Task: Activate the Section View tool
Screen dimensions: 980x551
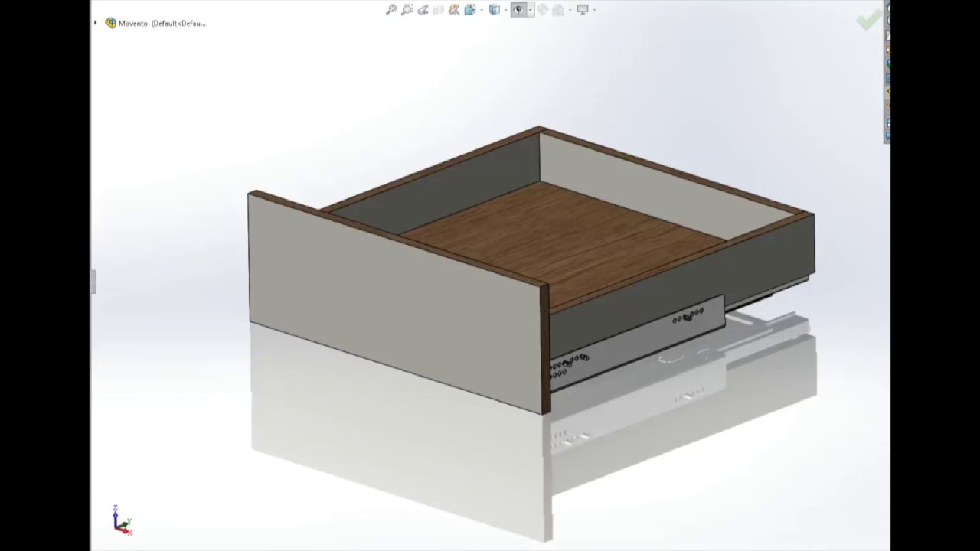Action: coord(438,10)
